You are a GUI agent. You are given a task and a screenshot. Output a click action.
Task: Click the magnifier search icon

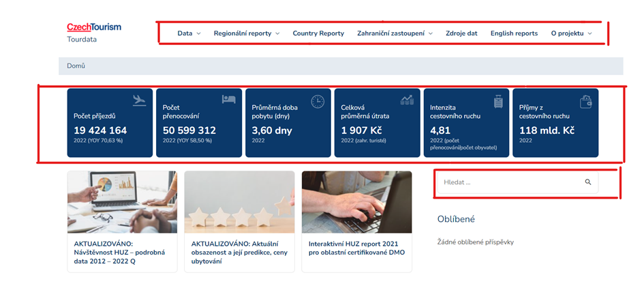(588, 182)
